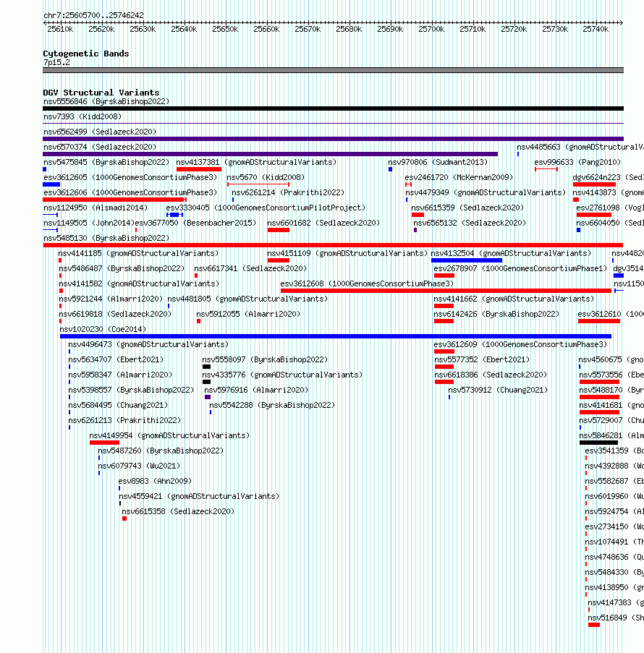The height and width of the screenshot is (653, 644).
Task: Click the 25700k ruler tick label
Action: (431, 29)
